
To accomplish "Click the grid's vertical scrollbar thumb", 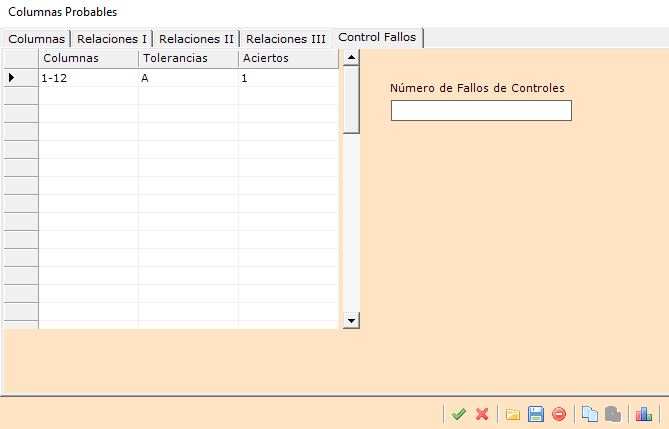I will 351,99.
